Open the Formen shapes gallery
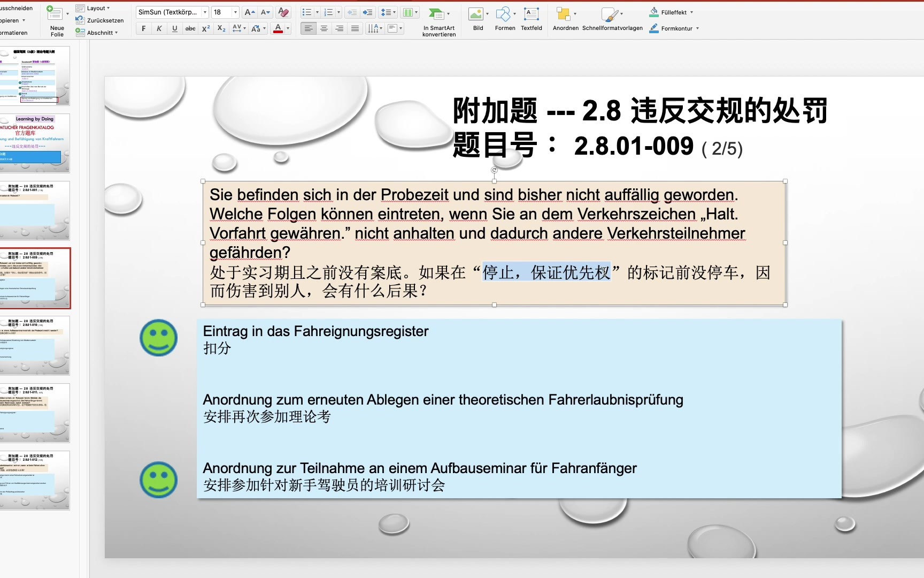The height and width of the screenshot is (578, 924). [x=505, y=19]
